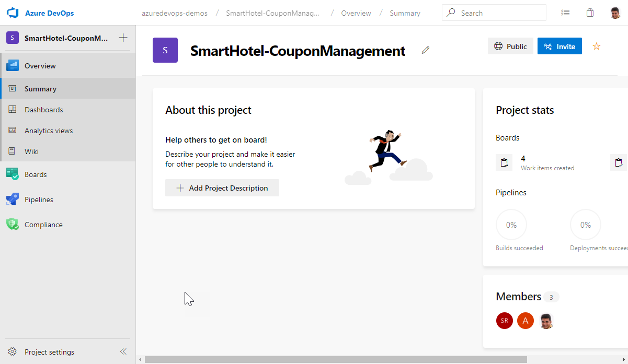Open Dashboards in the sidebar

[68, 110]
